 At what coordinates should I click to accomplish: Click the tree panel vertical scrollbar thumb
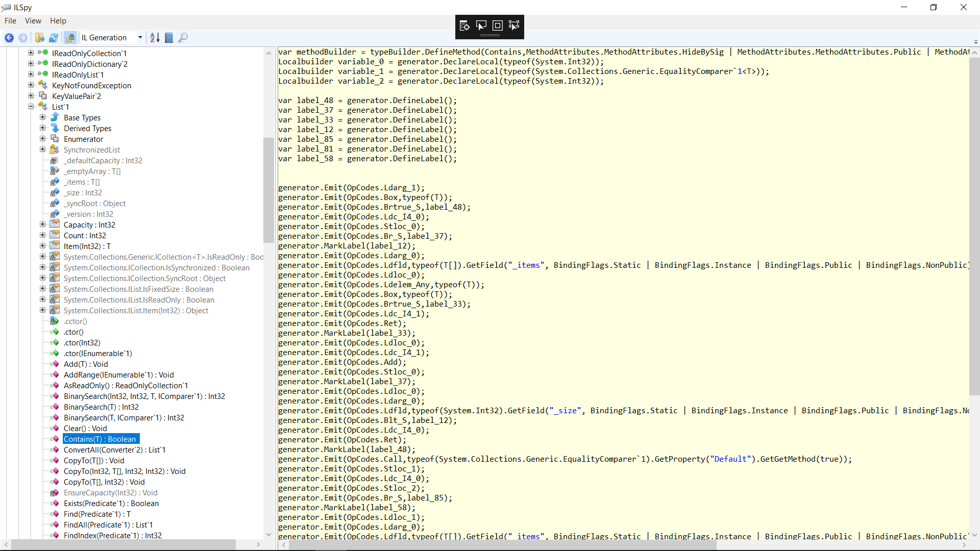(268, 190)
